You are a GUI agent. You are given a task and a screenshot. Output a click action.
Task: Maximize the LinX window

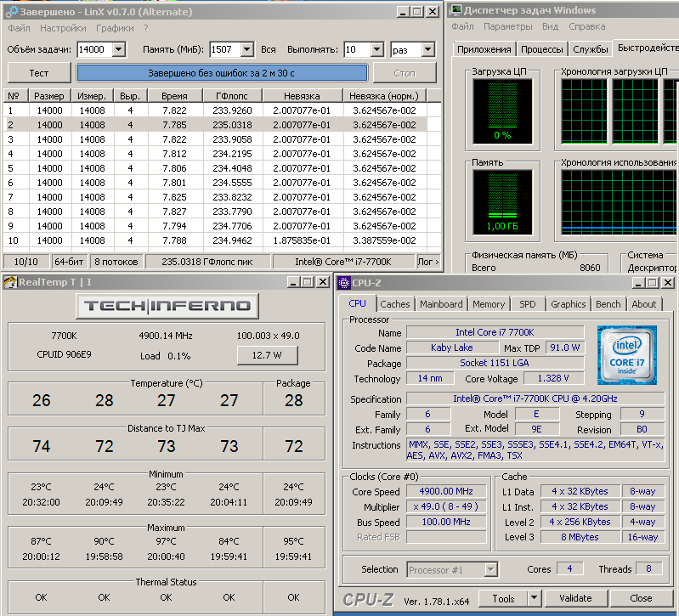(416, 11)
